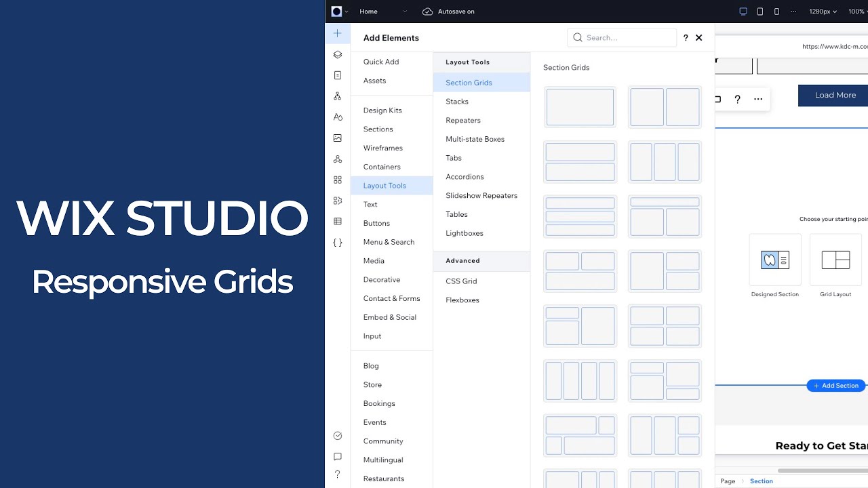Click the Wix Studio logo icon
This screenshot has width=868, height=488.
pyautogui.click(x=337, y=12)
